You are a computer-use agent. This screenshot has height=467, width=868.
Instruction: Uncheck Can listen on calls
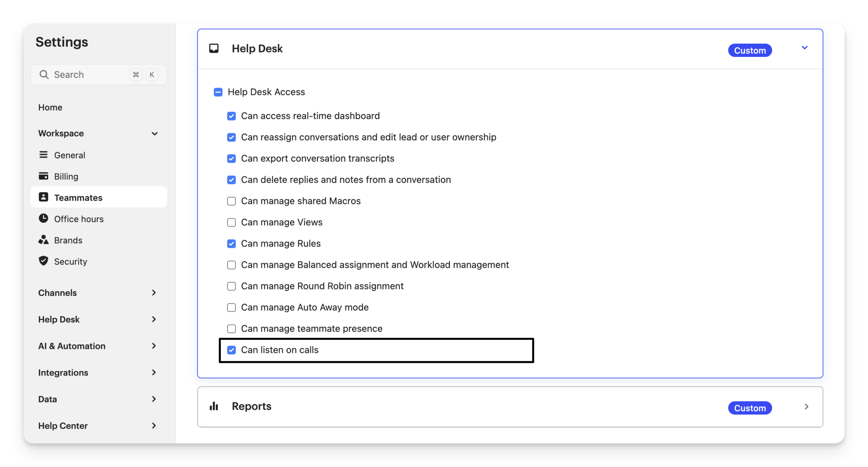click(231, 350)
